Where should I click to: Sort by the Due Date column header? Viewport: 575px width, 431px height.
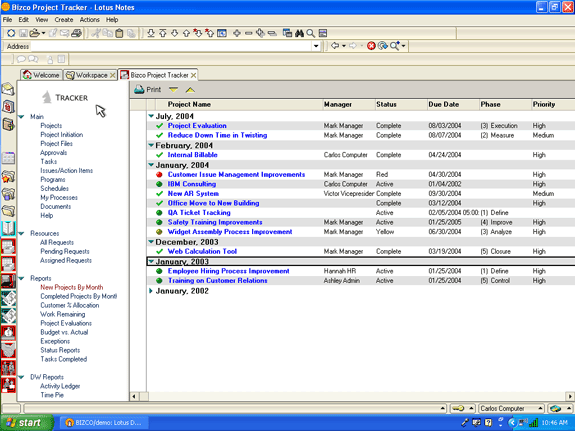[x=453, y=105]
